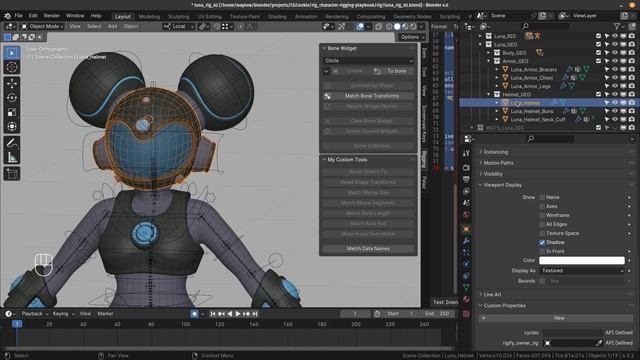The width and height of the screenshot is (640, 360).
Task: Enable the Axes display checkbox
Action: [x=542, y=206]
